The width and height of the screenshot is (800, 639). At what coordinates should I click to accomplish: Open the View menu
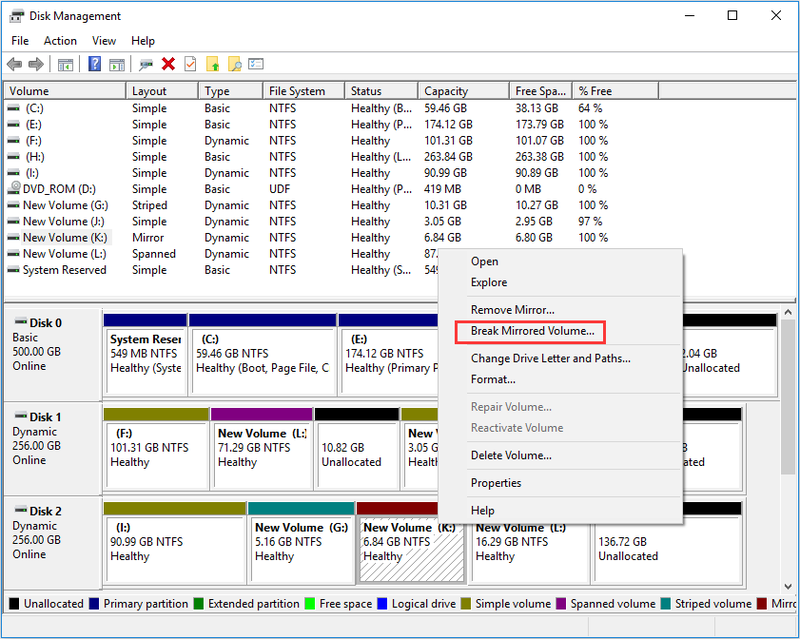pyautogui.click(x=104, y=41)
